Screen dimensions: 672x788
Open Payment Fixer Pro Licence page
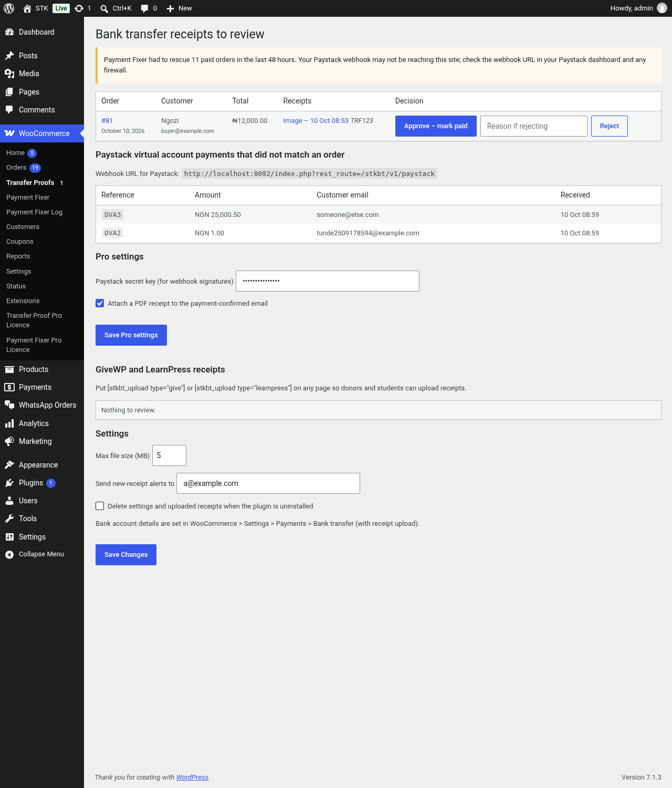[34, 345]
